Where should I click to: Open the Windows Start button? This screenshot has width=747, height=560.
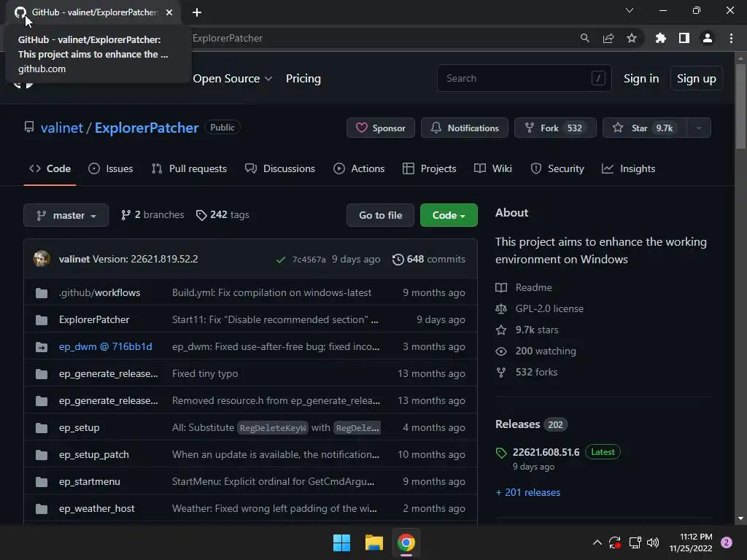tap(341, 542)
